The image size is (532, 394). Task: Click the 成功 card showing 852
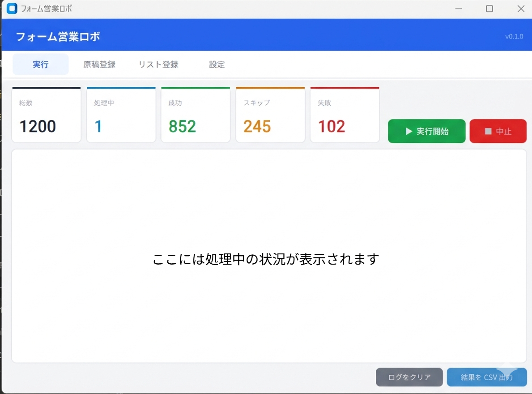[x=196, y=115]
